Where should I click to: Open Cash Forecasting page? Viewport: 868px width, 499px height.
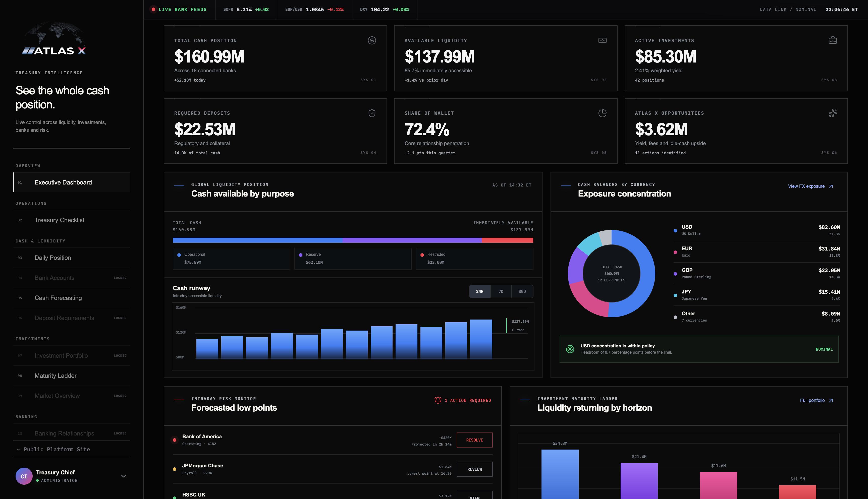pos(72,298)
